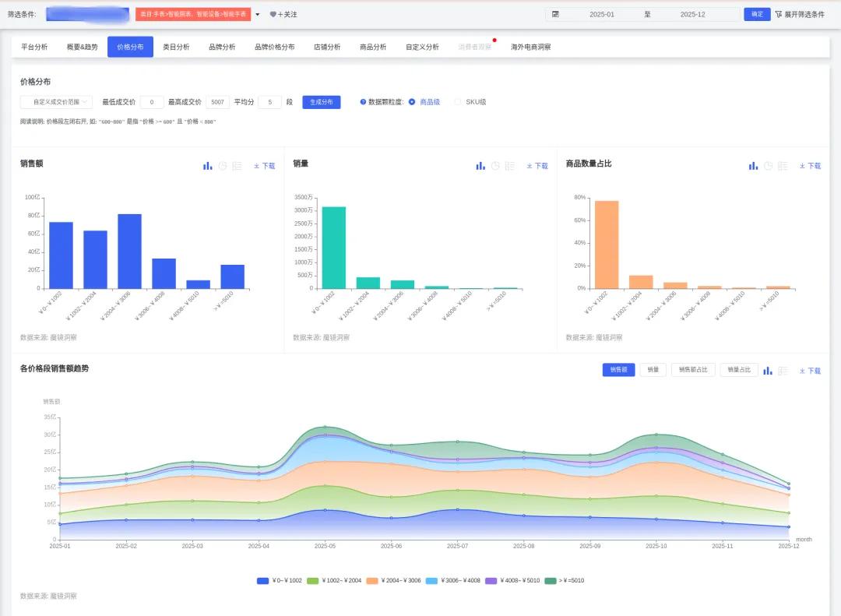Show trend chart as table view

coord(783,371)
